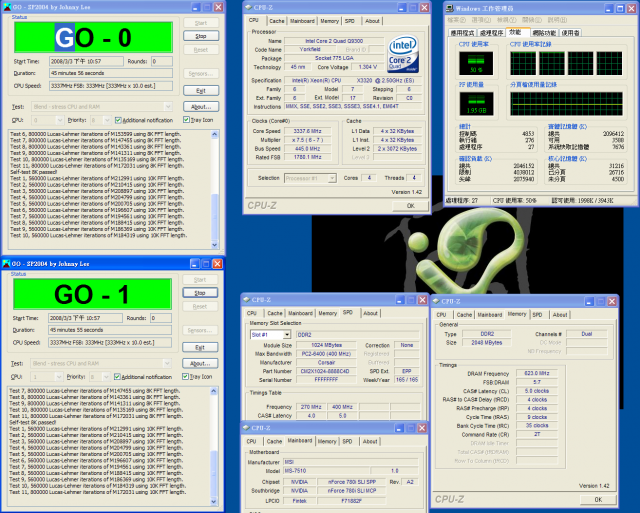This screenshot has height=513, width=640.
Task: Switch to Mainboard tab in Memory CPU-Z window
Action: tap(490, 315)
